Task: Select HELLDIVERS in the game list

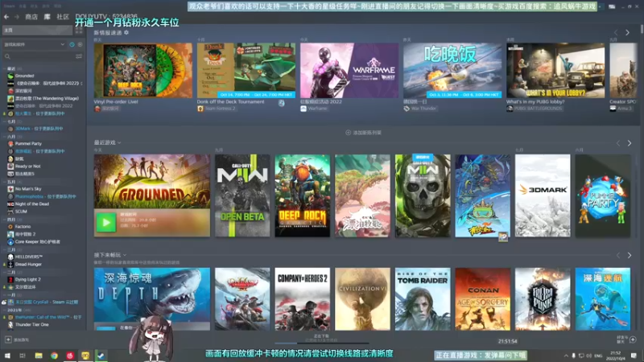Action: tap(29, 257)
